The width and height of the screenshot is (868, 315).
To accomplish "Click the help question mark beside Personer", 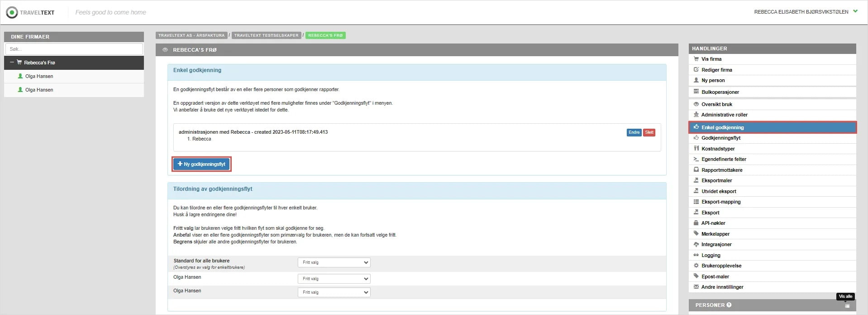I will [729, 305].
